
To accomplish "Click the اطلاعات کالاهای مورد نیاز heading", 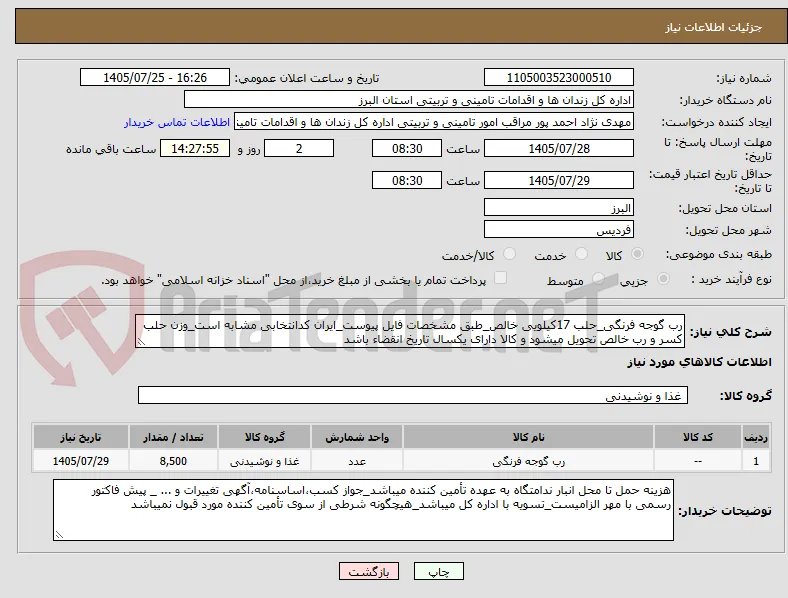I will coord(699,362).
